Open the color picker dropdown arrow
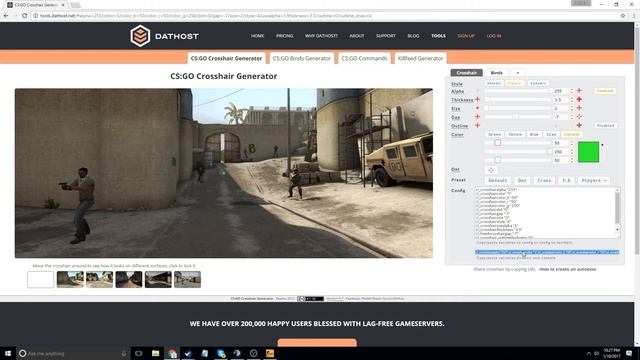This screenshot has width=640, height=360. point(602,145)
